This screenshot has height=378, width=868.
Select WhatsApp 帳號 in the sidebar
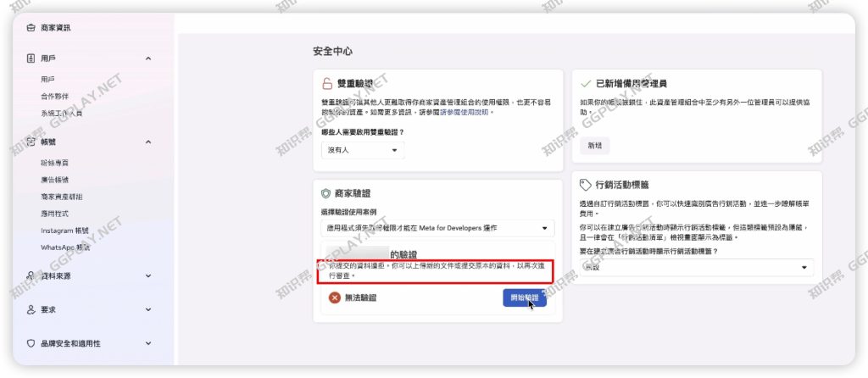[65, 247]
